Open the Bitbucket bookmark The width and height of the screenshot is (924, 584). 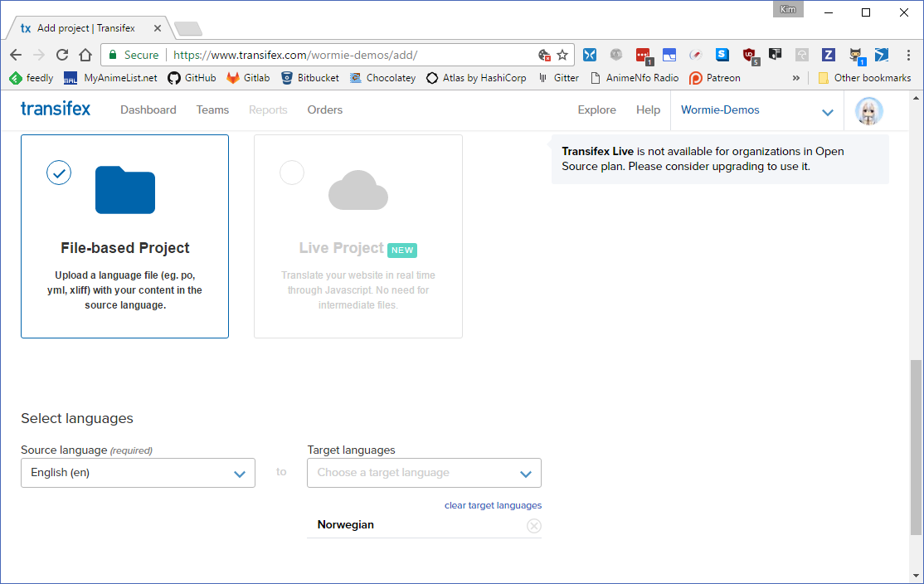[310, 78]
